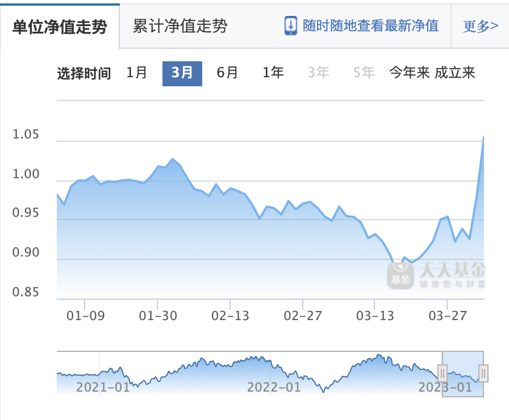Select the 1年 time range

coord(272,73)
